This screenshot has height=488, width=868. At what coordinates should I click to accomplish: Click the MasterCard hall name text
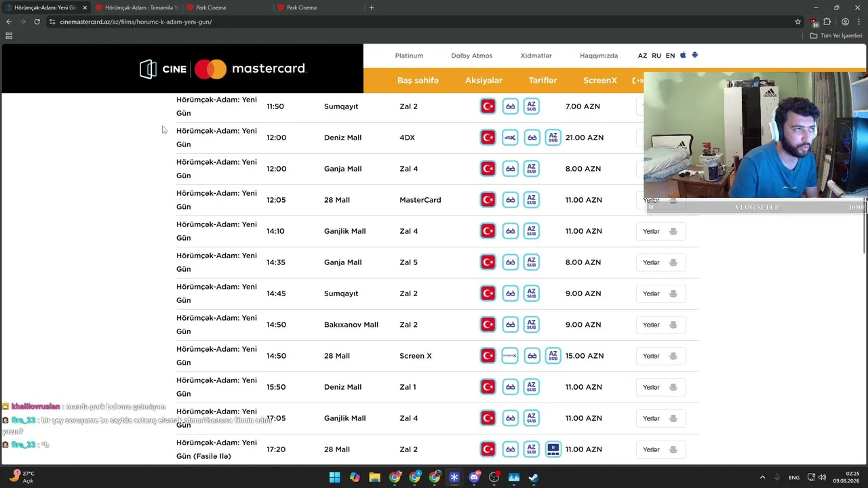coord(420,200)
